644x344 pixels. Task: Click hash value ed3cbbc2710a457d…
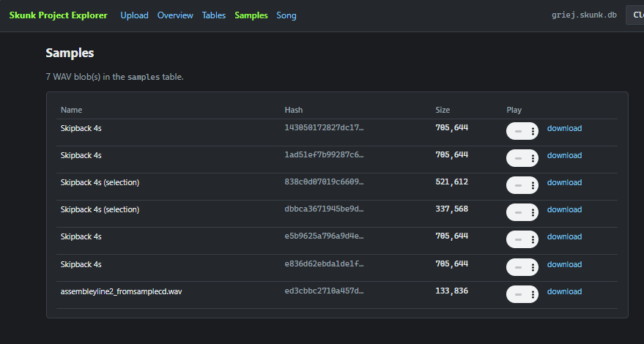(x=324, y=291)
